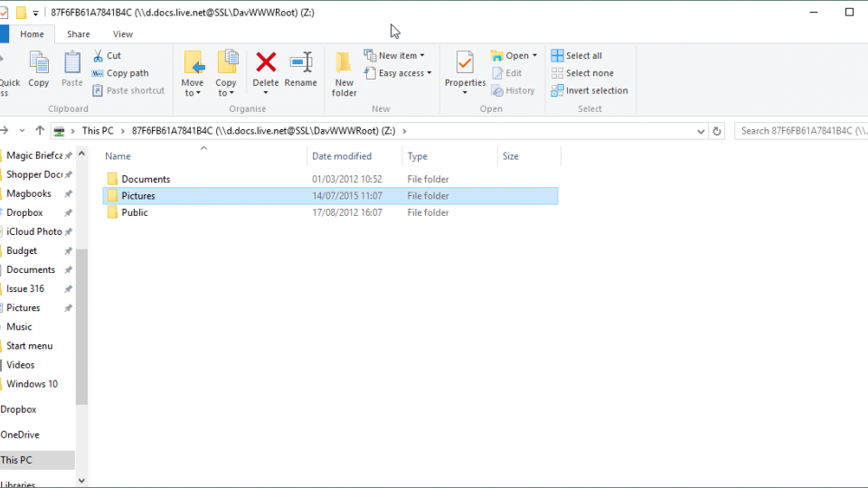868x488 pixels.
Task: Open the Easy access dropdown
Action: pos(399,73)
